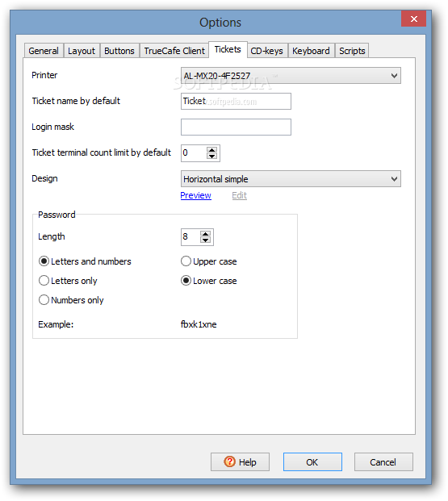
Task: Open the General tab
Action: click(44, 51)
